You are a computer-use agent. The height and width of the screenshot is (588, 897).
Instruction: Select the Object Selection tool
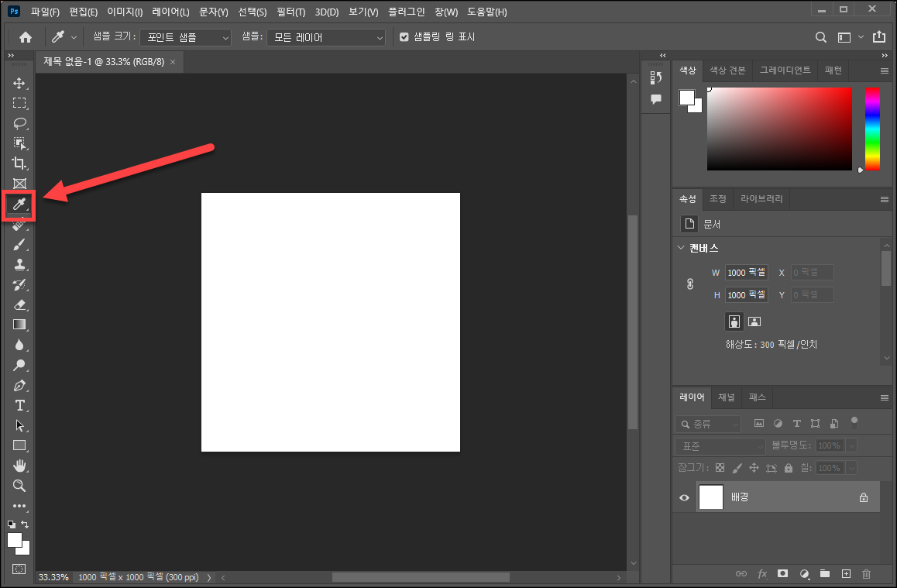(19, 143)
